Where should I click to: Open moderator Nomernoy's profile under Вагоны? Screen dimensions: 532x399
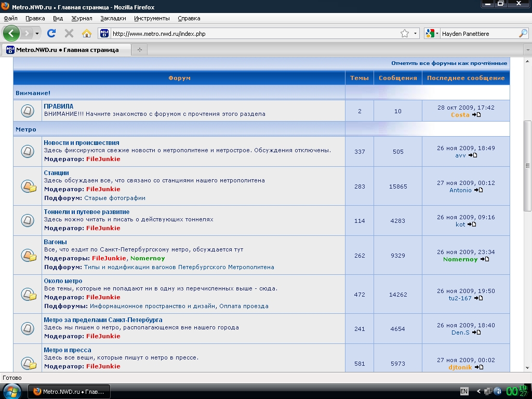click(148, 258)
